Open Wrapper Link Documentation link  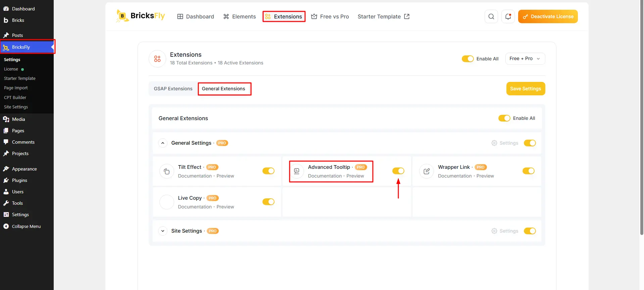point(455,176)
